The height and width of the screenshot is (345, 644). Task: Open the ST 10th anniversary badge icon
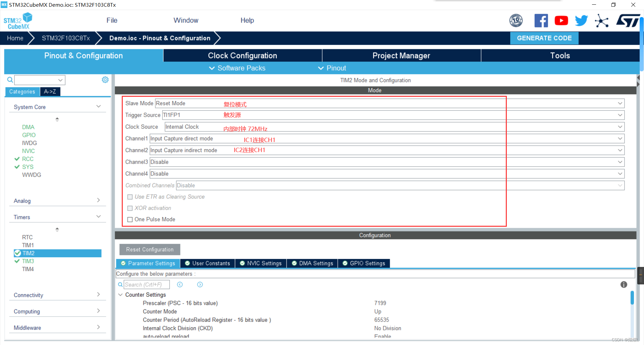click(x=516, y=20)
